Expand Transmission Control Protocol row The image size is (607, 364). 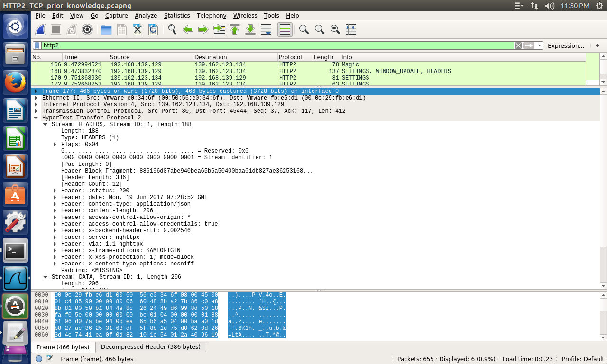click(36, 111)
